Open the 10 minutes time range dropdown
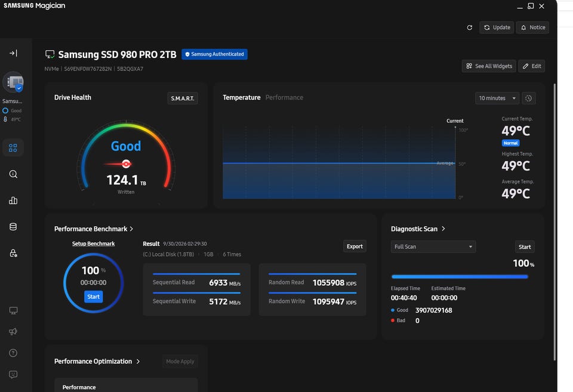This screenshot has height=392, width=573. (x=497, y=98)
